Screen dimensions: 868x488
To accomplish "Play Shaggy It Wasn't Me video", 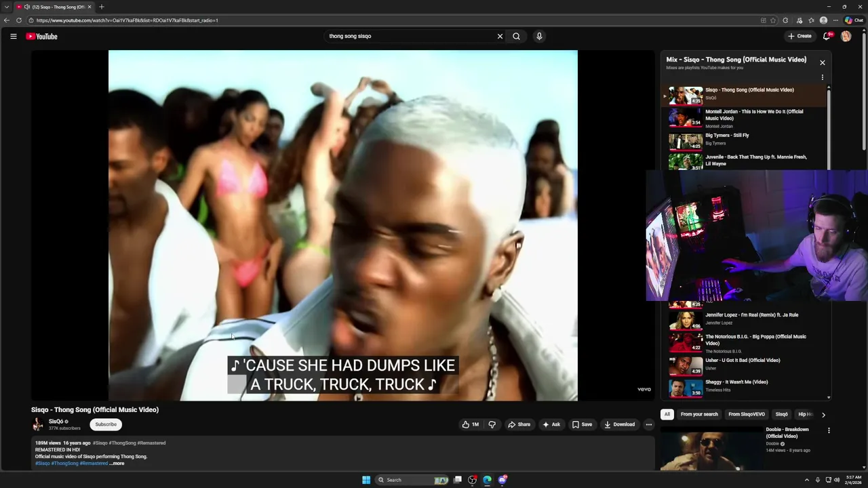I will click(x=745, y=387).
